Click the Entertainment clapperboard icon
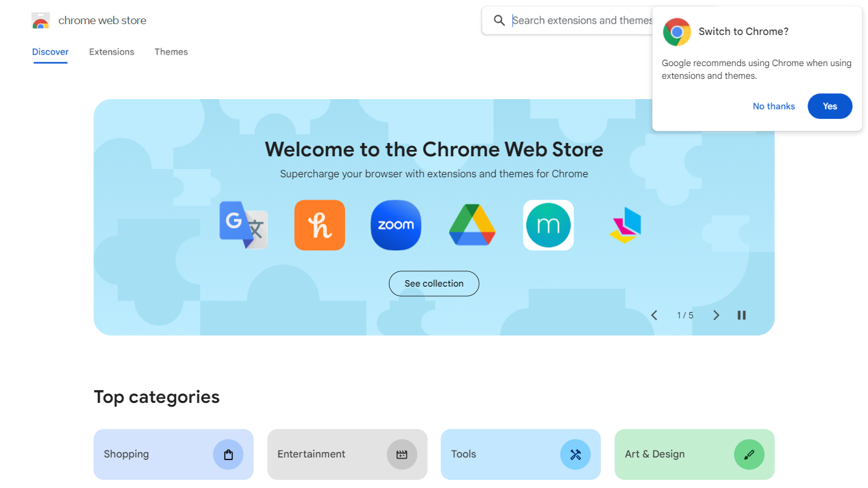 tap(402, 454)
